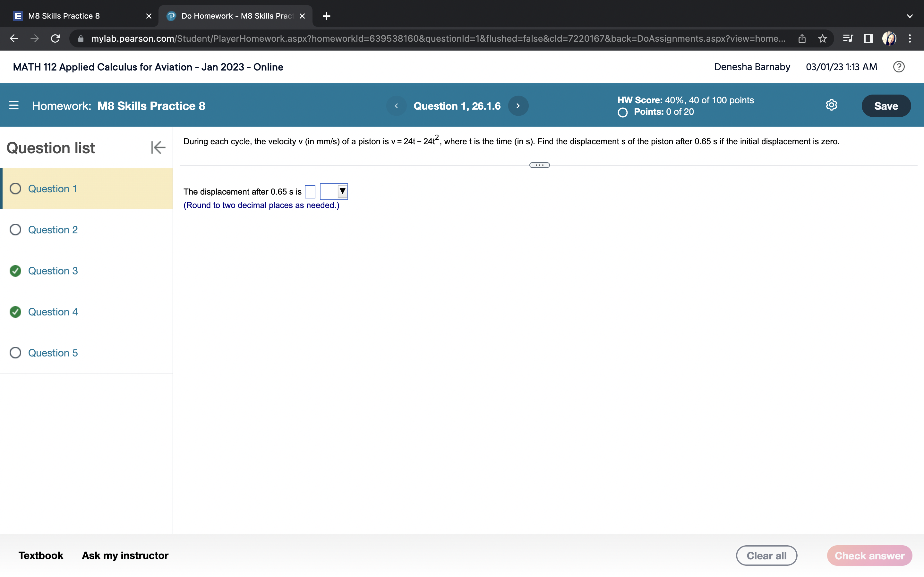924x577 pixels.
Task: Select Question 2 in the list
Action: pyautogui.click(x=53, y=230)
